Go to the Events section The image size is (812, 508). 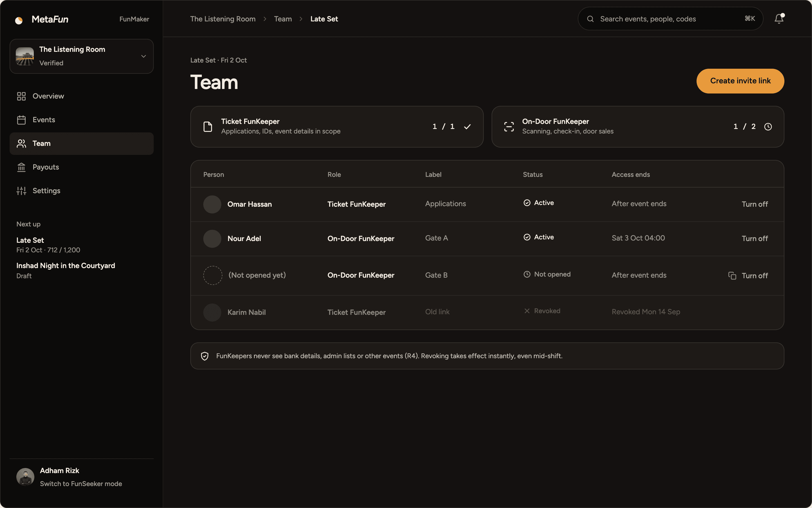pos(82,120)
